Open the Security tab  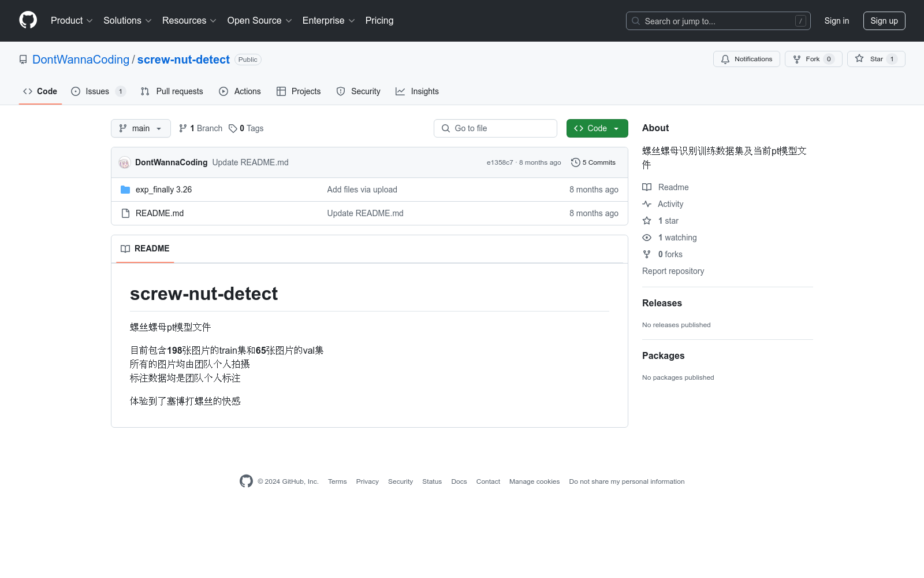click(359, 91)
